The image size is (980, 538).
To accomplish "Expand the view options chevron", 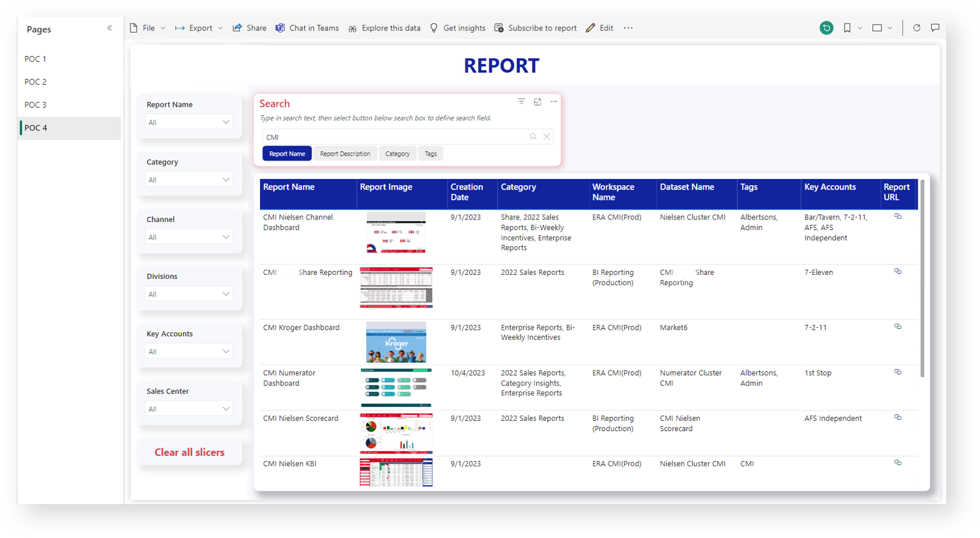I will [x=890, y=28].
